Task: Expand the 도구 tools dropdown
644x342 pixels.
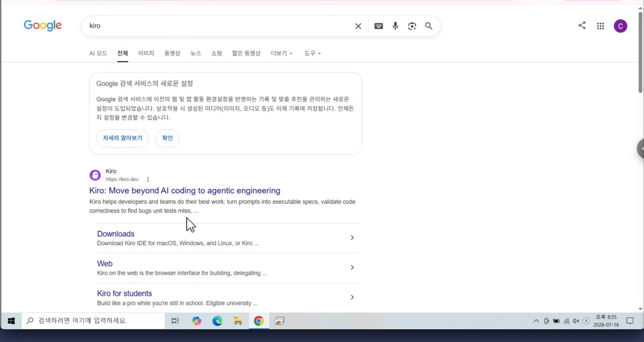Action: tap(312, 53)
